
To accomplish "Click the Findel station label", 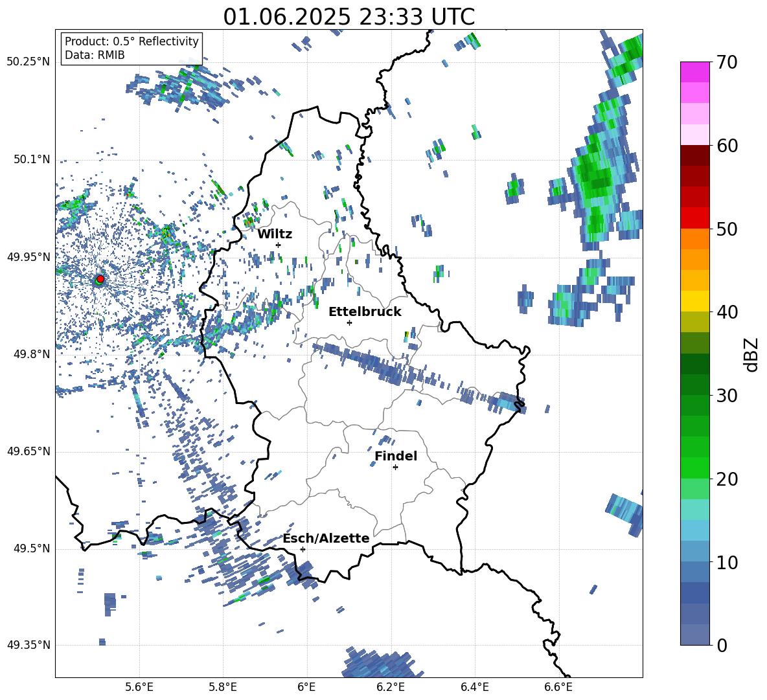I will click(396, 456).
